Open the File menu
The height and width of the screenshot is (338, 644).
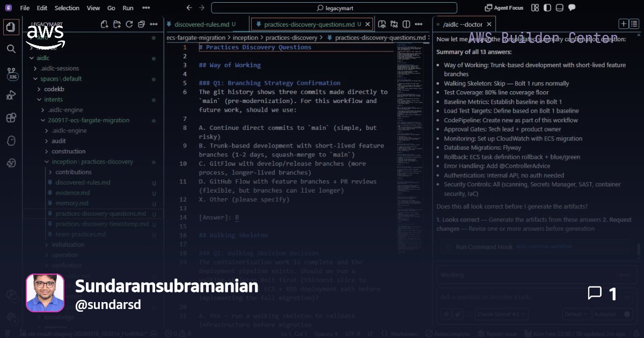point(25,8)
